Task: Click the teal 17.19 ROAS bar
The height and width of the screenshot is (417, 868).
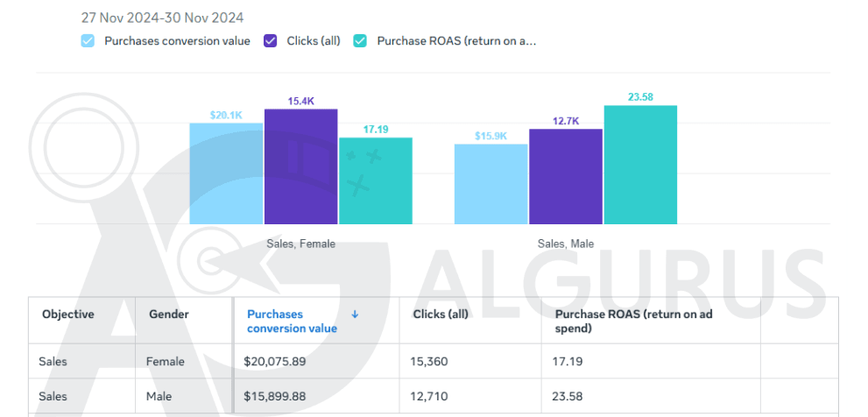Action: (376, 180)
